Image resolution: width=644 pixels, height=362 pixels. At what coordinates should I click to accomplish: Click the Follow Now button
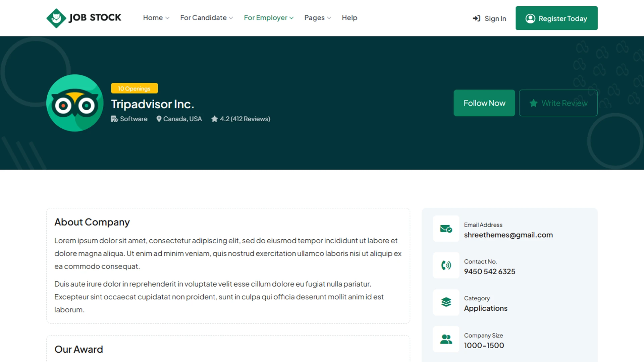tap(484, 103)
